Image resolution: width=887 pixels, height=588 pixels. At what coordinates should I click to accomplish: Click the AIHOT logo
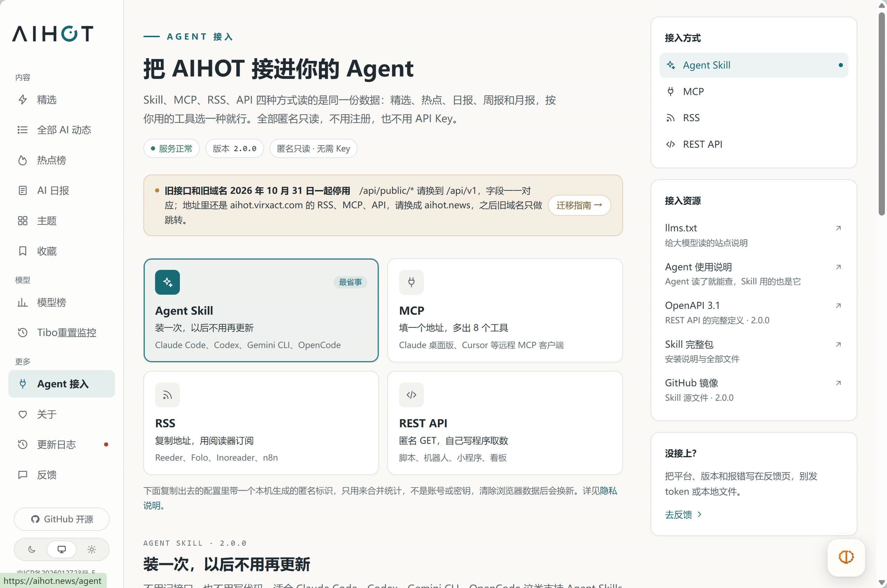(x=53, y=34)
